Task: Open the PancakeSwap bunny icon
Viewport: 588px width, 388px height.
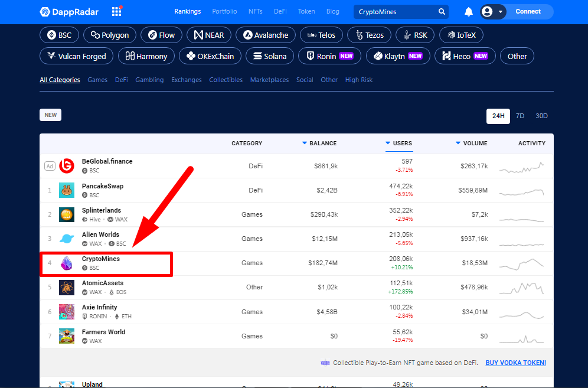Action: pyautogui.click(x=67, y=190)
